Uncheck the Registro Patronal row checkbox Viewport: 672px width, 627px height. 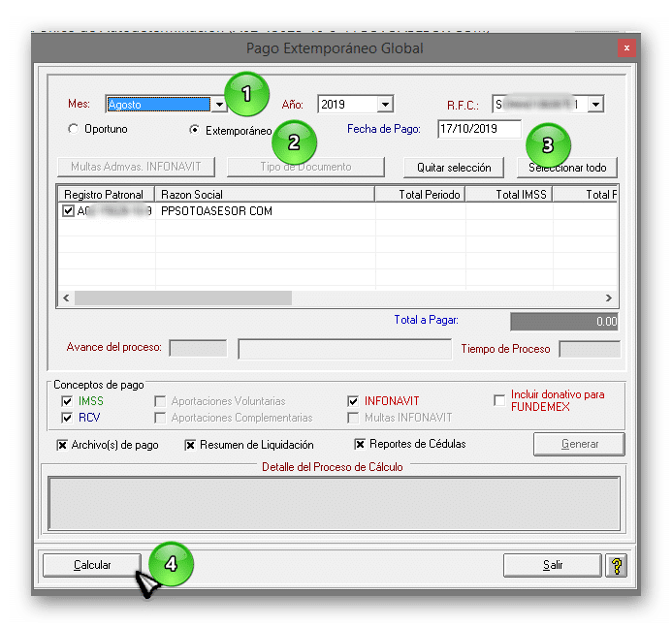[x=68, y=211]
